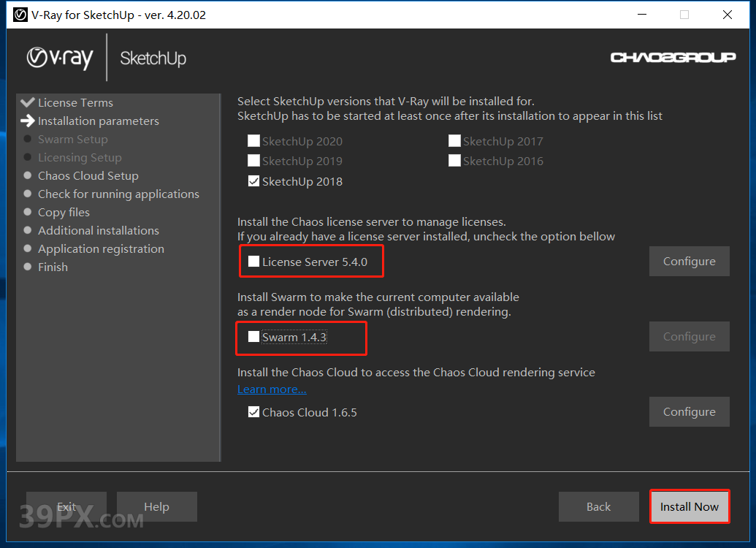Tick the SketchUp 2016 checkbox
This screenshot has width=756, height=548.
[x=454, y=161]
